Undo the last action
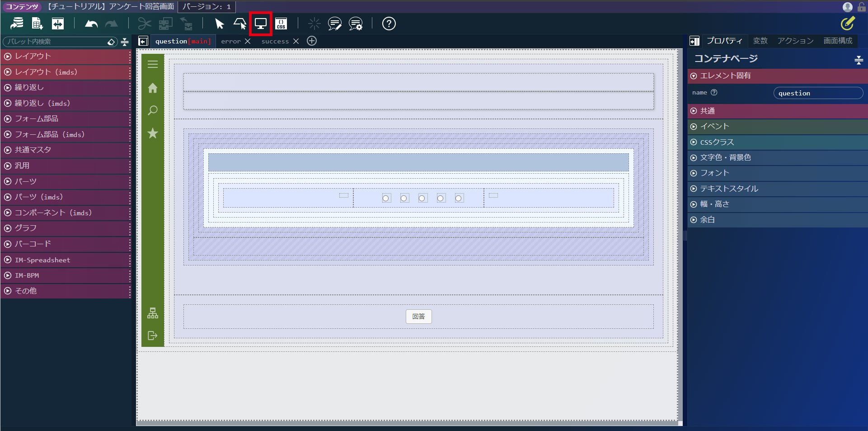This screenshot has height=431, width=868. [91, 24]
